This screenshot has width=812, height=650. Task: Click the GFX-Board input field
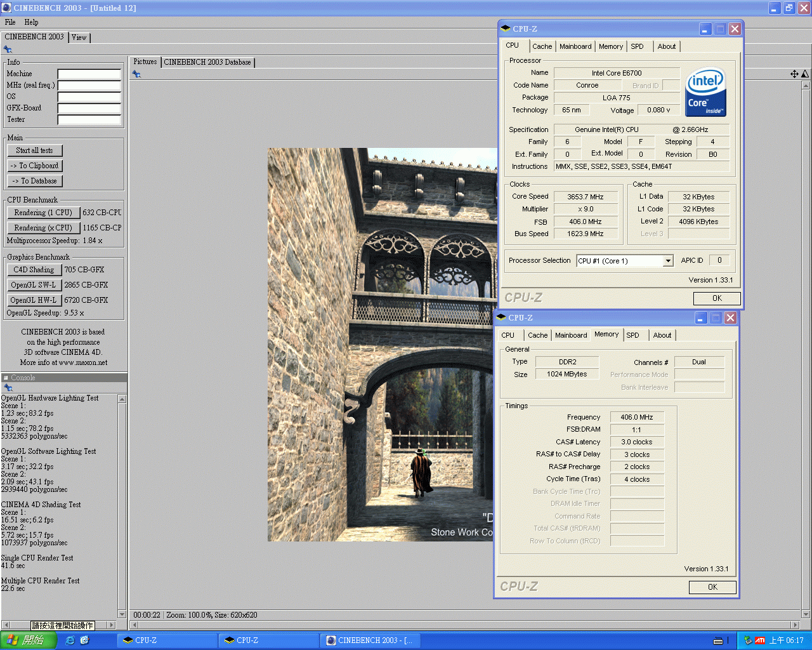tap(89, 109)
